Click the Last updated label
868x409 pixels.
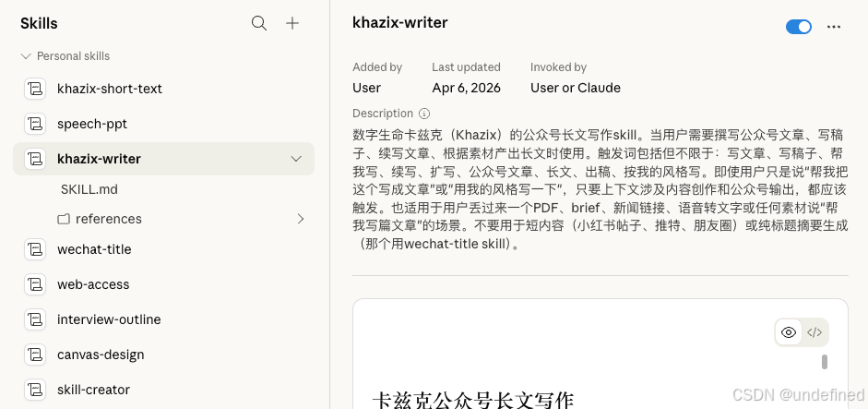pos(466,67)
